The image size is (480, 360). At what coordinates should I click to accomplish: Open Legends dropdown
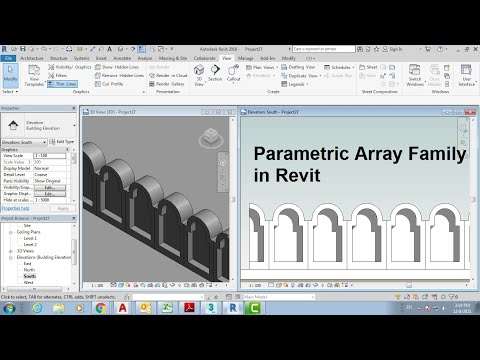tap(294, 84)
